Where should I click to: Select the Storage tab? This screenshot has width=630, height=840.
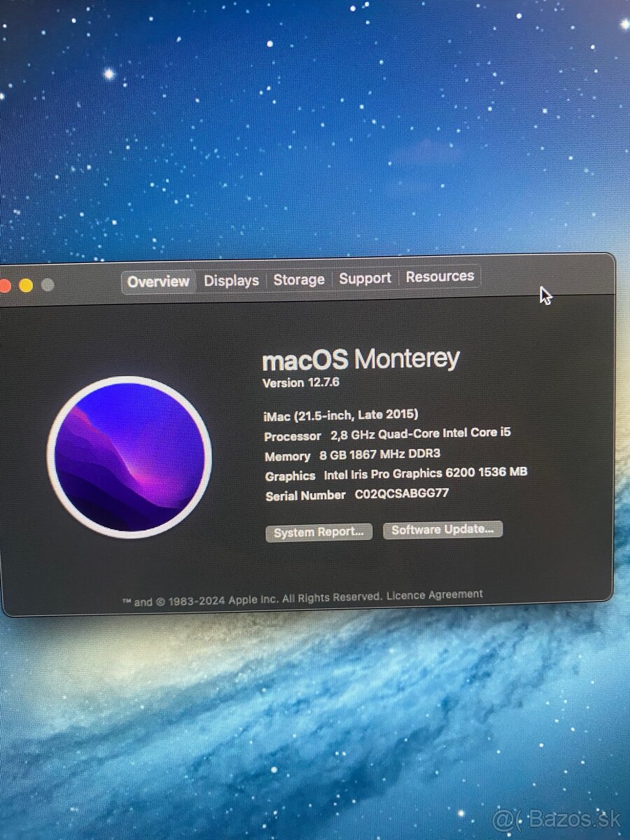[x=299, y=279]
